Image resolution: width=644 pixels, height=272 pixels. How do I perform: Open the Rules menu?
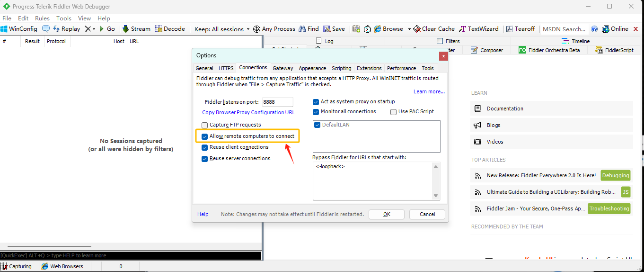pos(42,18)
